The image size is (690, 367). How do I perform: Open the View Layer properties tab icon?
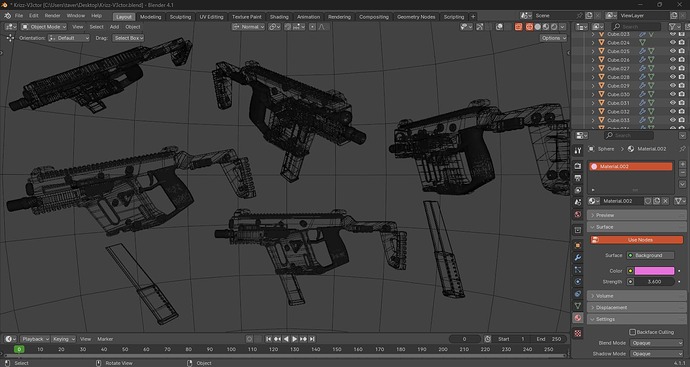point(578,190)
